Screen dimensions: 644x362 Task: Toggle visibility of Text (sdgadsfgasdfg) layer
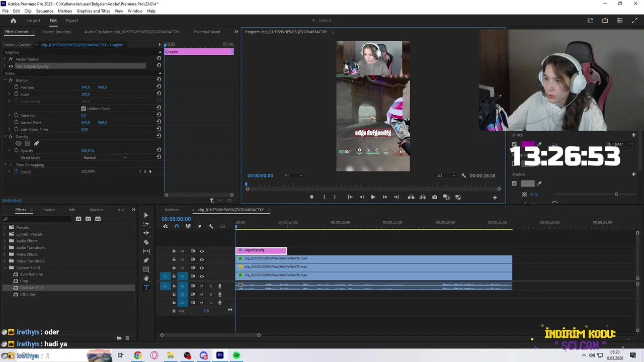[11, 66]
